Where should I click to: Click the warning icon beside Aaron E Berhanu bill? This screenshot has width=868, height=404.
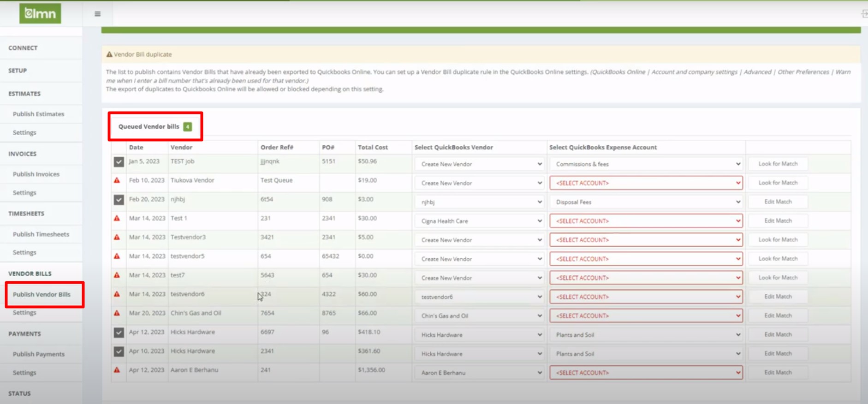[117, 370]
